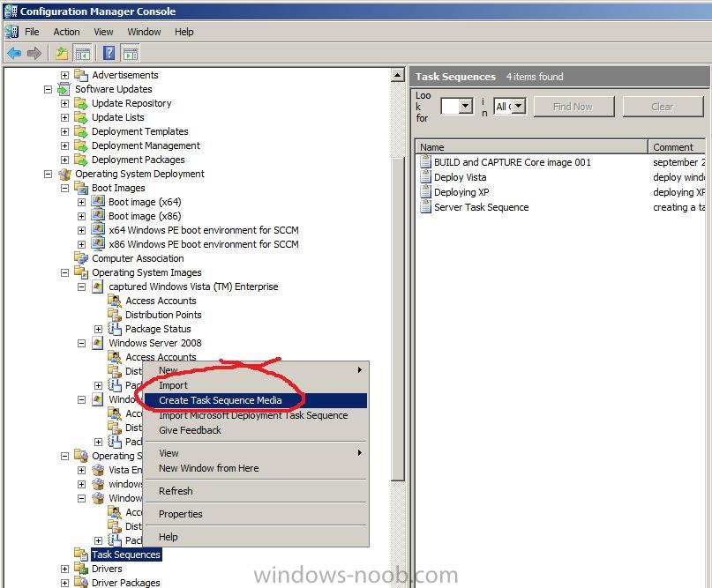The image size is (712, 588).
Task: Collapse the Software Updates tree node
Action: pyautogui.click(x=49, y=89)
